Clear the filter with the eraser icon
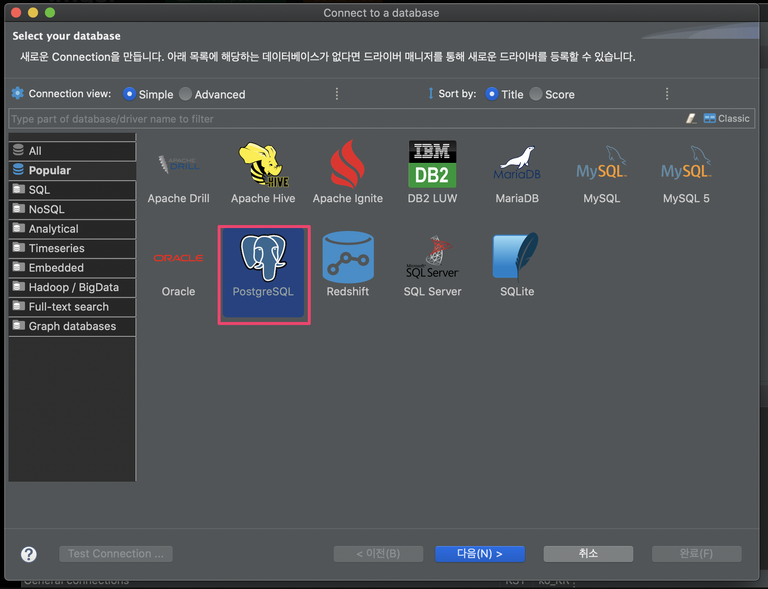 click(691, 118)
